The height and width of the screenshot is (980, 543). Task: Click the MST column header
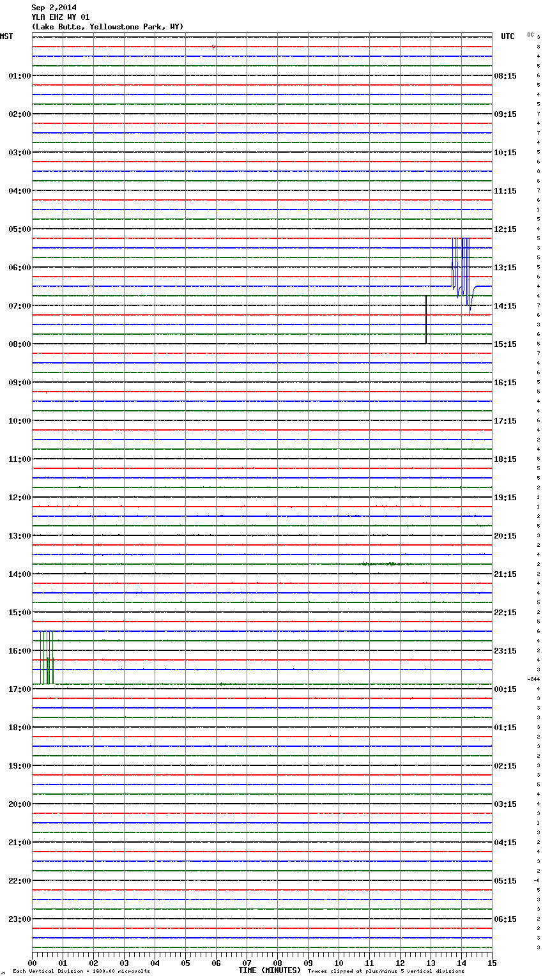(x=6, y=36)
